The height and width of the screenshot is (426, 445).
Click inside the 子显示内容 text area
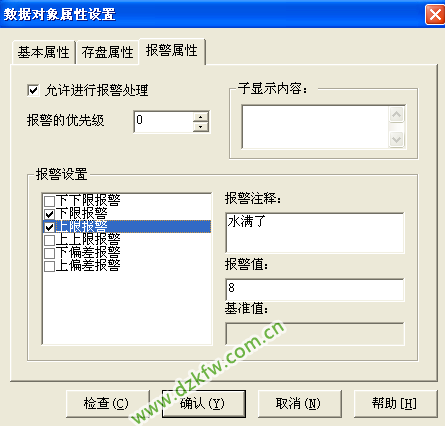click(315, 127)
